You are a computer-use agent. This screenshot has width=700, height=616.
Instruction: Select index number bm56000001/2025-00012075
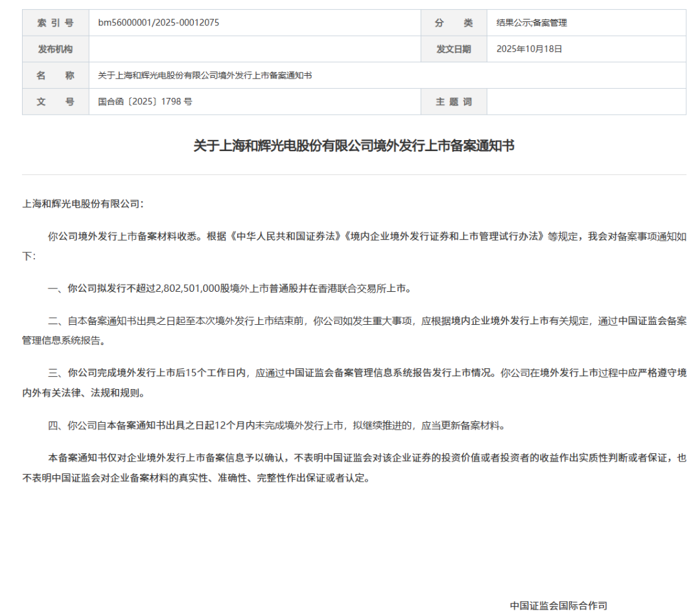(159, 23)
